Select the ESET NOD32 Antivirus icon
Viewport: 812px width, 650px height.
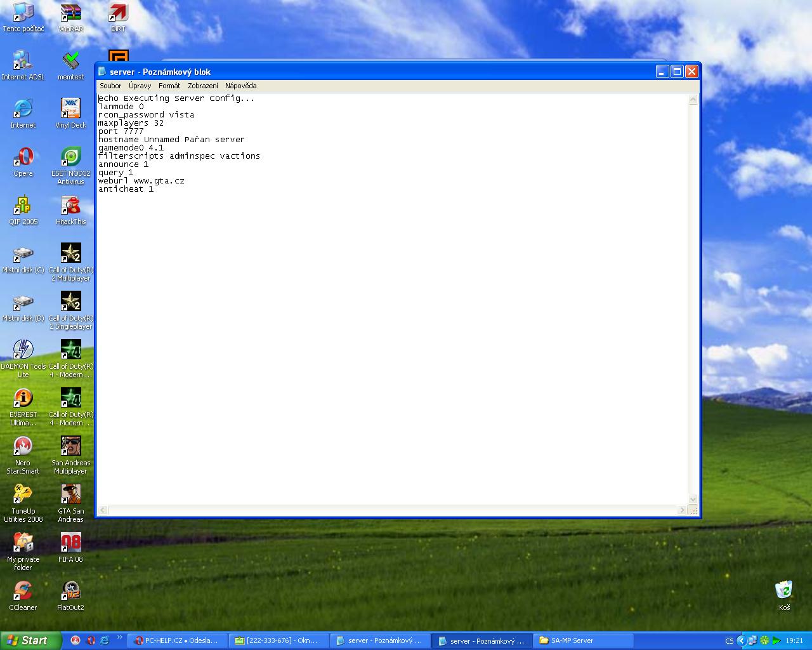70,166
